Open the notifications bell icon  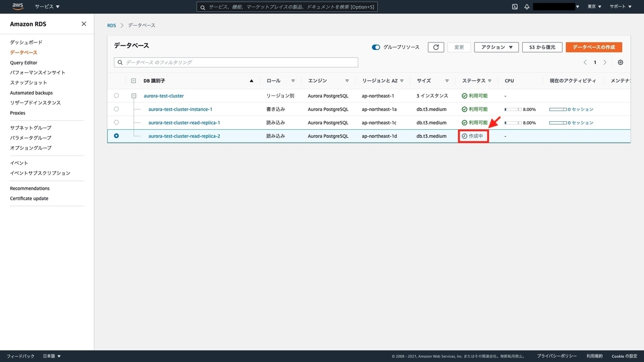[527, 6]
